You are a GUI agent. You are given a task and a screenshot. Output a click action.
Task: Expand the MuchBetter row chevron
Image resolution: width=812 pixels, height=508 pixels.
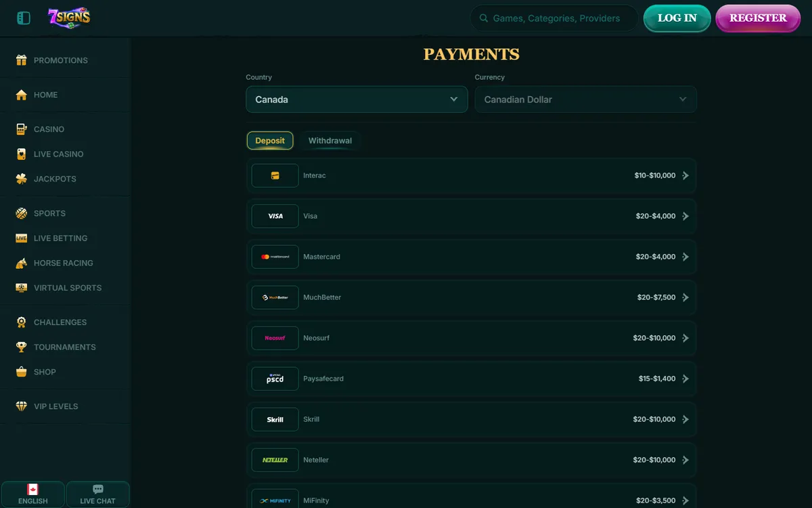tap(685, 297)
